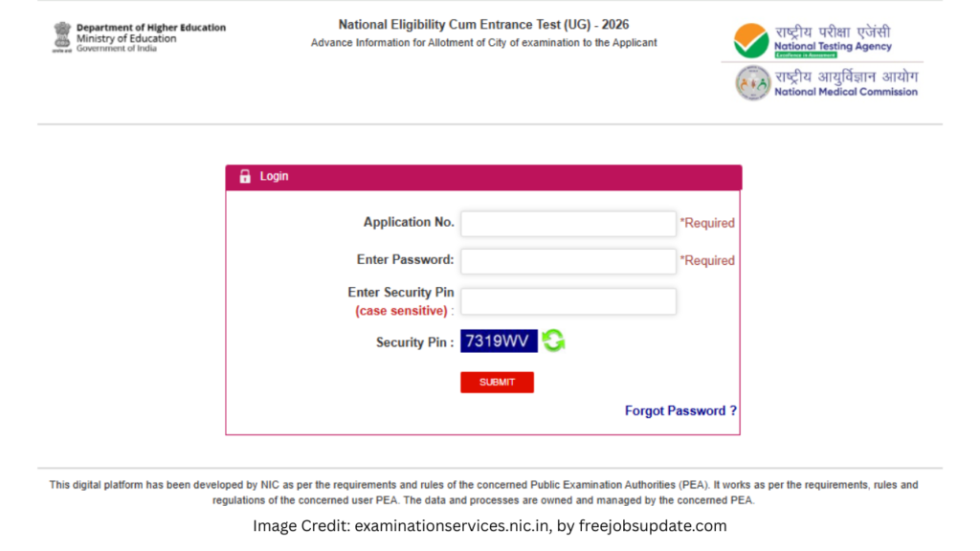Click the "Department of Higher Education" heading
The image size is (980, 551).
(x=151, y=28)
